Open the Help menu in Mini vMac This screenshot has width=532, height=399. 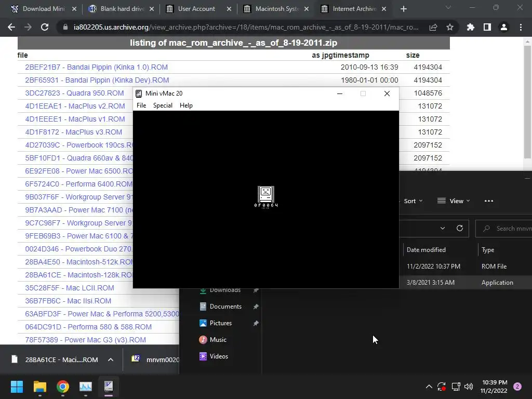(x=186, y=105)
